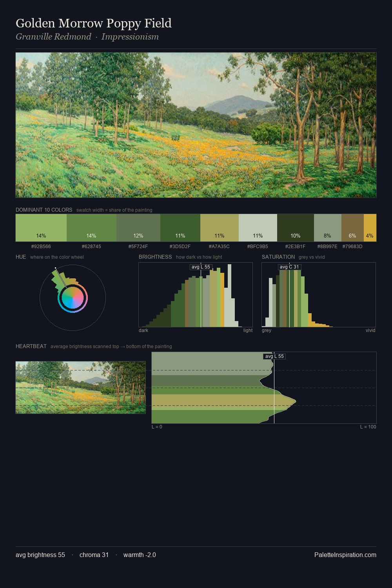Click the hex label '#3D5D2F'

point(180,247)
